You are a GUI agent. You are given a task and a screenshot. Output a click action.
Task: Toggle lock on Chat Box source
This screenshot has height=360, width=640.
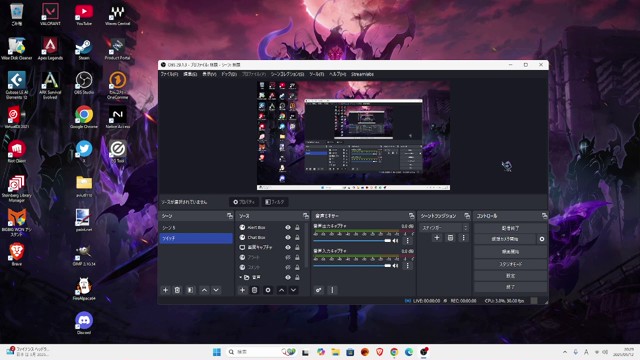[x=297, y=237]
